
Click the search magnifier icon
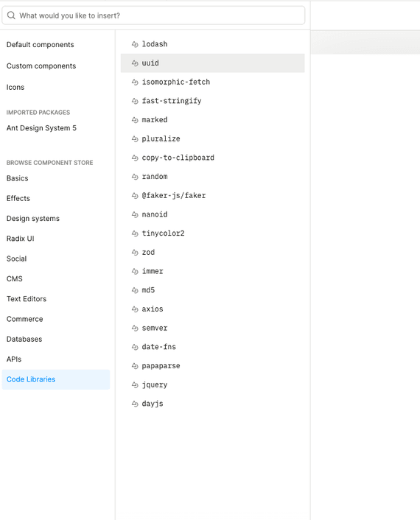pyautogui.click(x=11, y=15)
